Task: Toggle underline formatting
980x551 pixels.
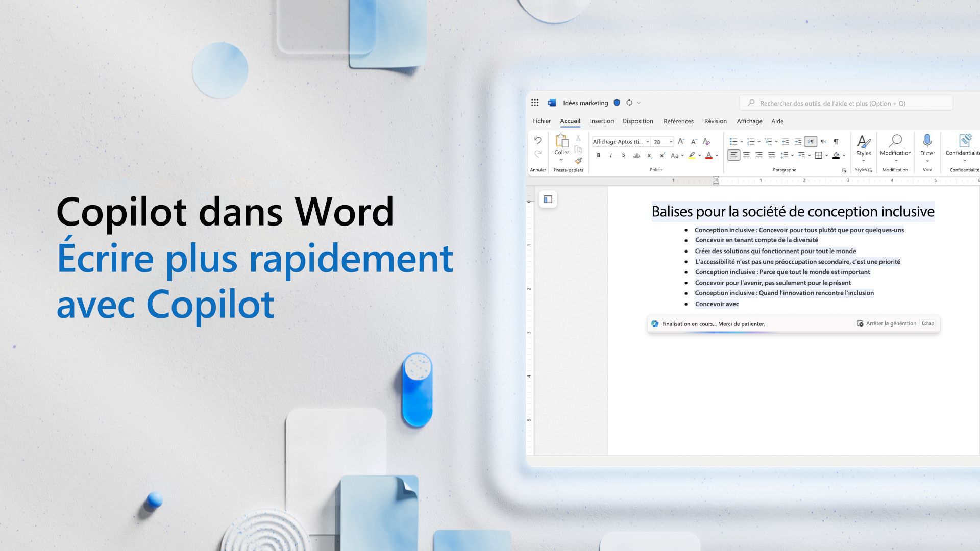Action: tap(624, 155)
